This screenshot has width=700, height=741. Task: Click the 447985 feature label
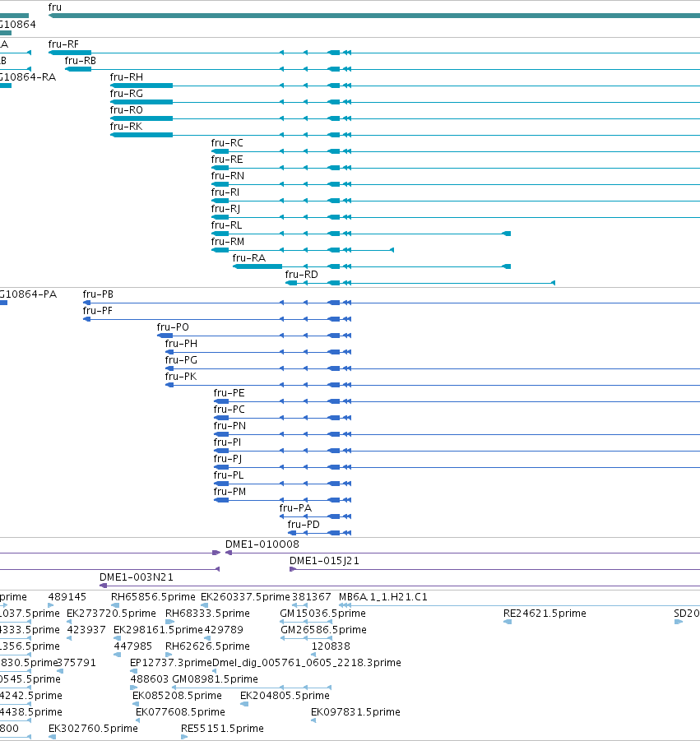tap(132, 646)
